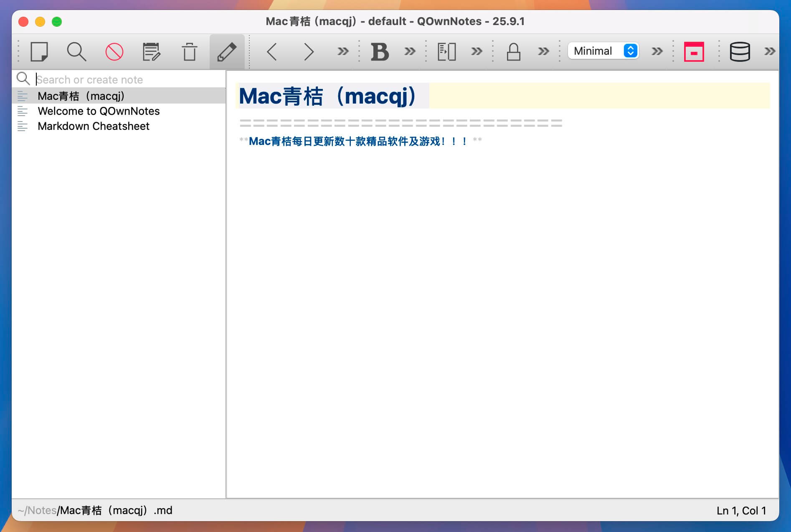Viewport: 791px width, 532px height.
Task: Create a new note with the toolbar icon
Action: [x=39, y=52]
